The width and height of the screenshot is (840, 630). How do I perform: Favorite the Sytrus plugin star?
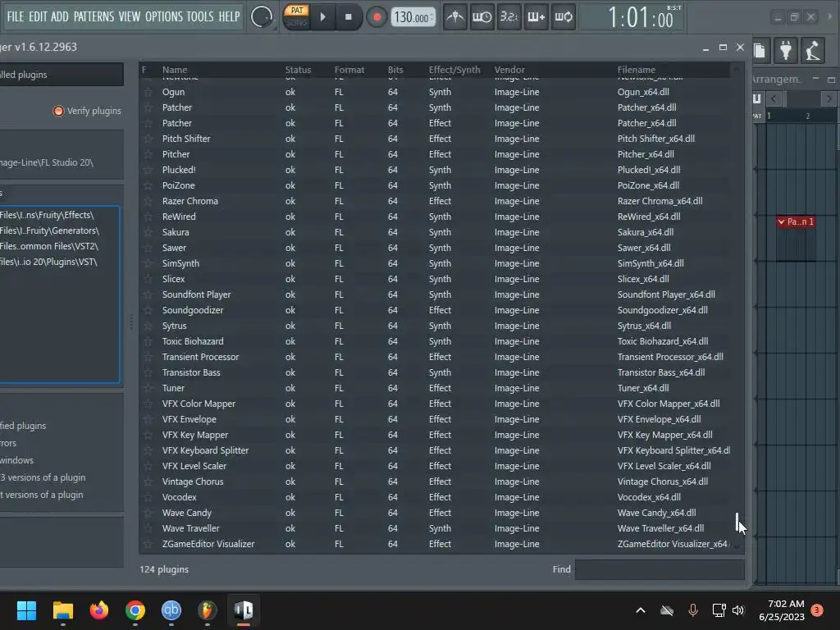click(x=148, y=326)
